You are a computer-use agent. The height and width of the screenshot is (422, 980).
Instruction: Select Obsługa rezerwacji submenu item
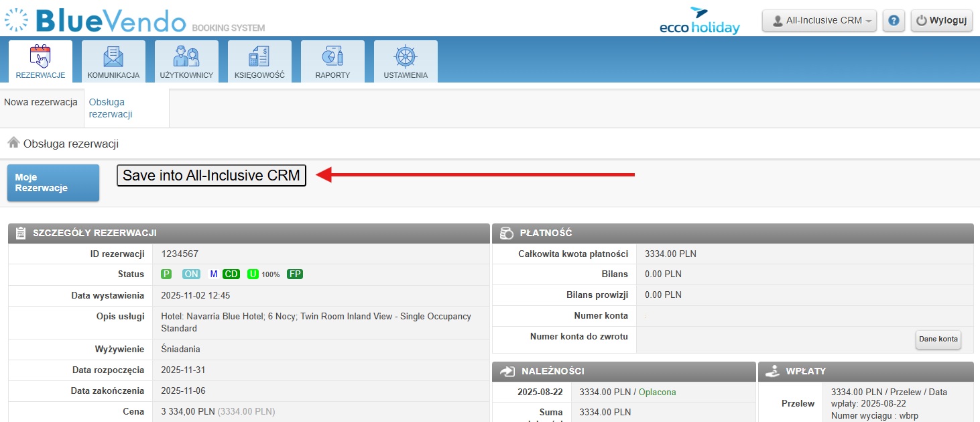point(111,108)
